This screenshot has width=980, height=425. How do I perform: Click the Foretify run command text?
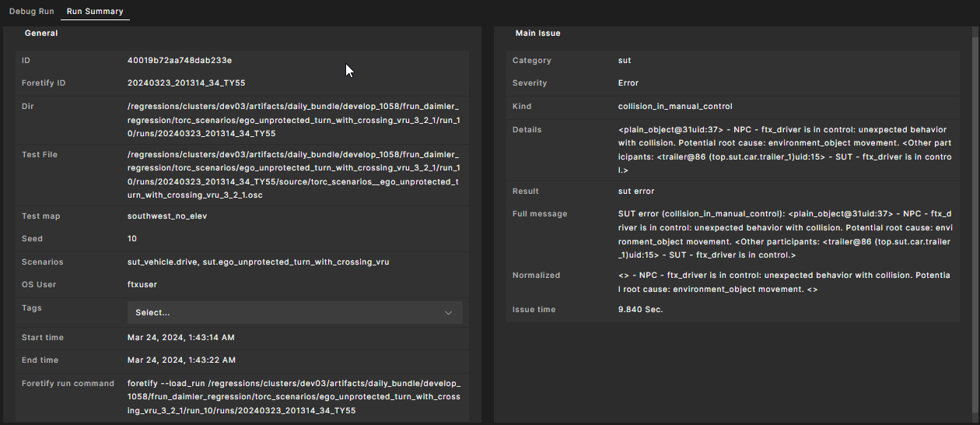click(x=293, y=397)
